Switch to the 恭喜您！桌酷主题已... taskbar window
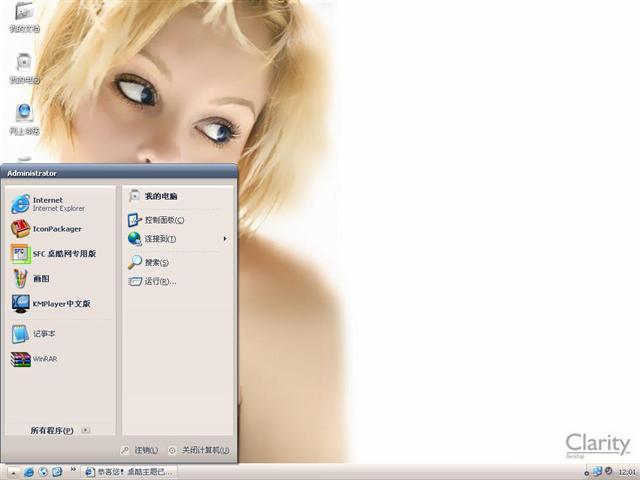The image size is (640, 480). click(x=129, y=472)
